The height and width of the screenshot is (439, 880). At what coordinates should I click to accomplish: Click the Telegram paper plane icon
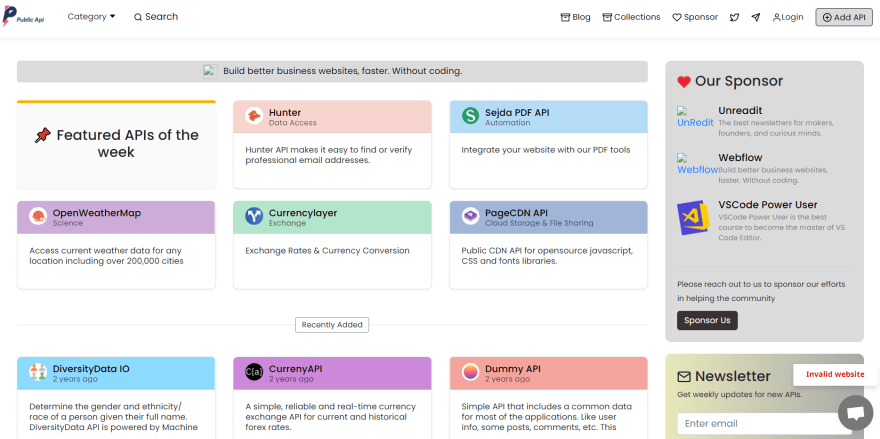[x=755, y=17]
